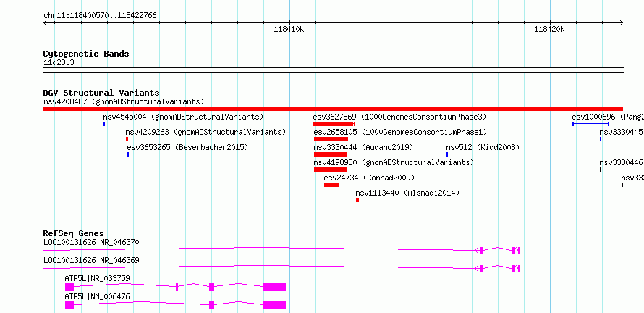This screenshot has width=644, height=313.
Task: Click the ATP5L|NR_033759 gene label
Action: [97, 278]
